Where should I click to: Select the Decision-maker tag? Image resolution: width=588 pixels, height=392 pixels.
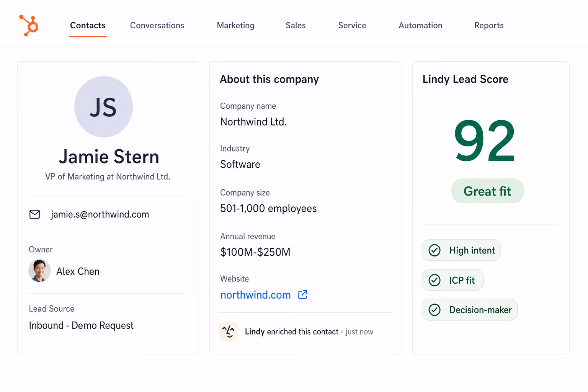(470, 310)
